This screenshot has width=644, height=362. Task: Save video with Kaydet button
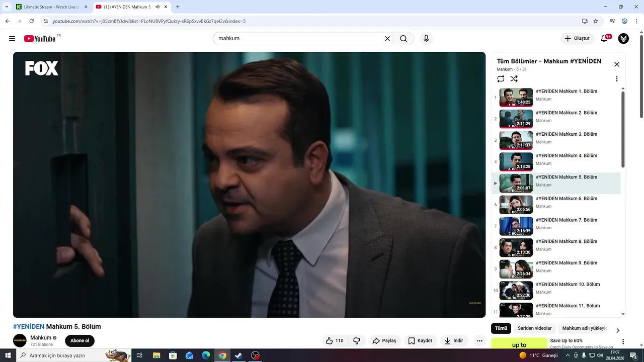click(x=420, y=341)
